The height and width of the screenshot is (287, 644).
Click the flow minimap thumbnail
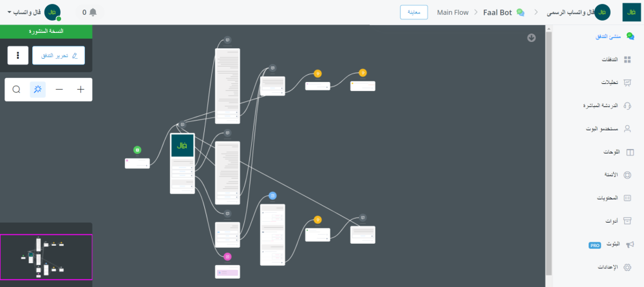pos(46,256)
